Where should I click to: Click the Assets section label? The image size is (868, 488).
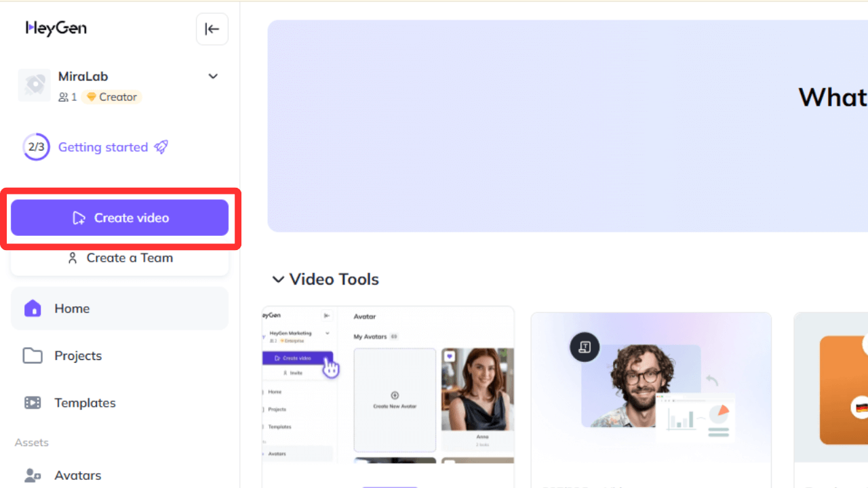[32, 443]
